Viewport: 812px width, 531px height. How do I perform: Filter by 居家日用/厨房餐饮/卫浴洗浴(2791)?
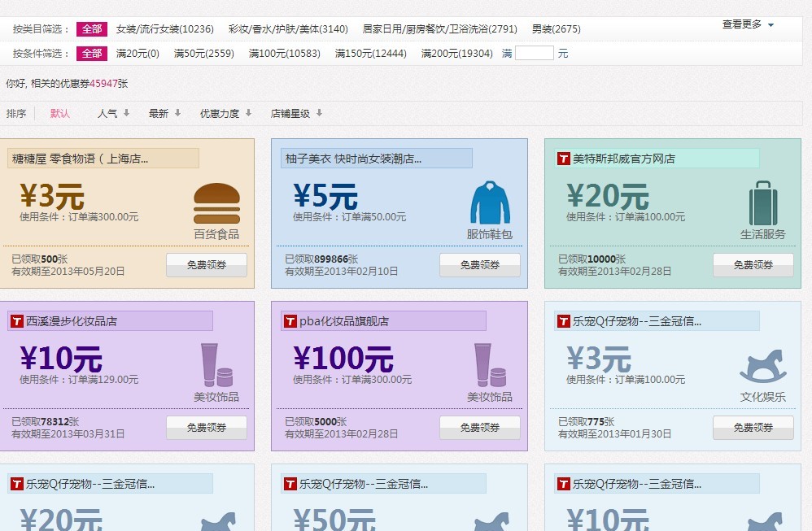(x=439, y=29)
